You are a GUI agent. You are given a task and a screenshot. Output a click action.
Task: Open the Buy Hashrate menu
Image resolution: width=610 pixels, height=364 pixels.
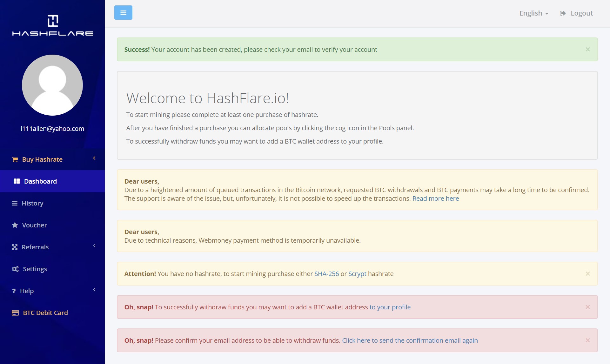(52, 159)
